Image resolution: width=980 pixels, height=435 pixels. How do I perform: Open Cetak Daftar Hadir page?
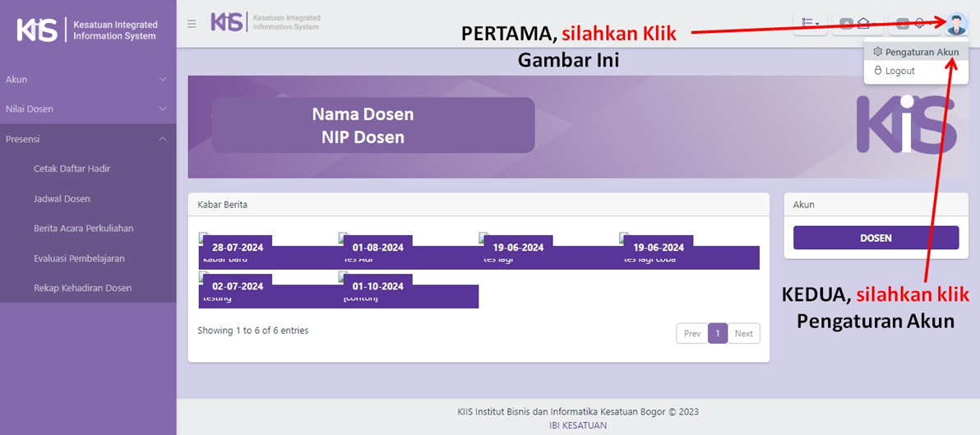[x=72, y=169]
